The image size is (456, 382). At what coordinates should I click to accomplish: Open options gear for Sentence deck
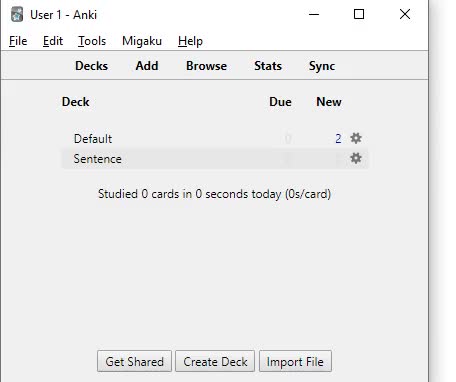pos(356,158)
